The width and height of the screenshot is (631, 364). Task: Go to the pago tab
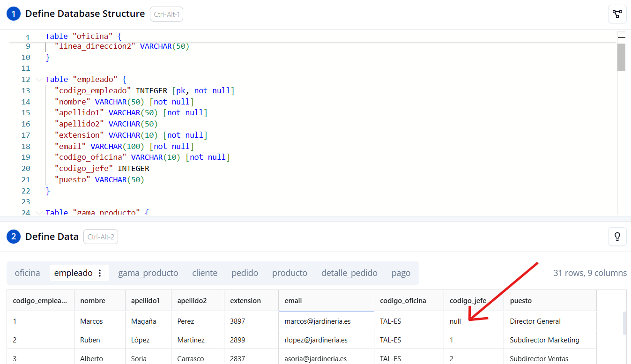click(401, 273)
